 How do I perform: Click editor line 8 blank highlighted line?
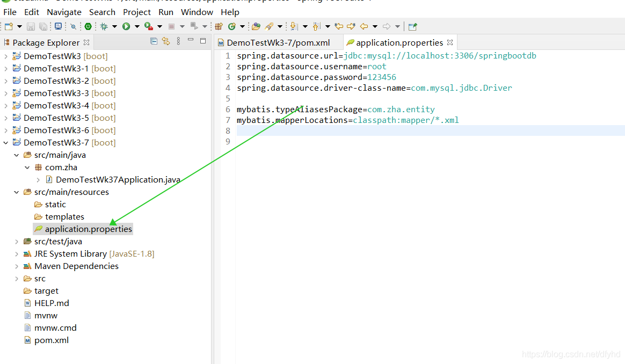[431, 131]
